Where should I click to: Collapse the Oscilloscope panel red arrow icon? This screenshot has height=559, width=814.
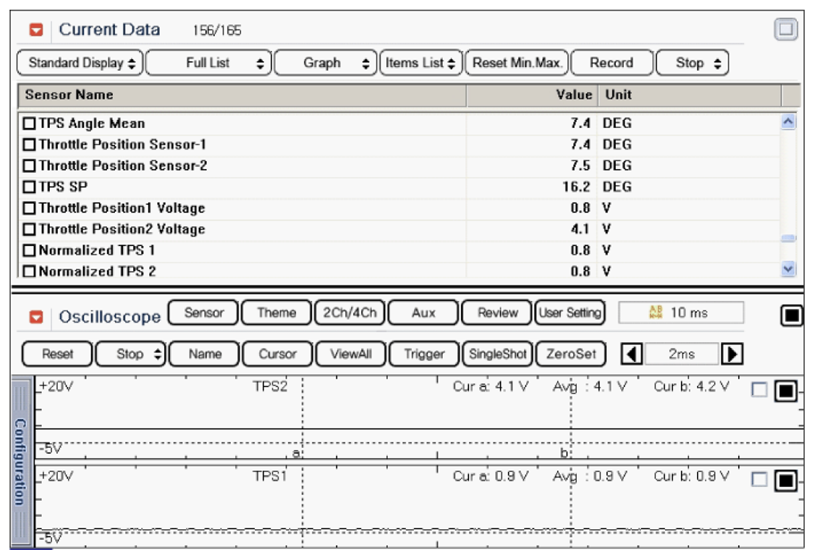[x=37, y=317]
